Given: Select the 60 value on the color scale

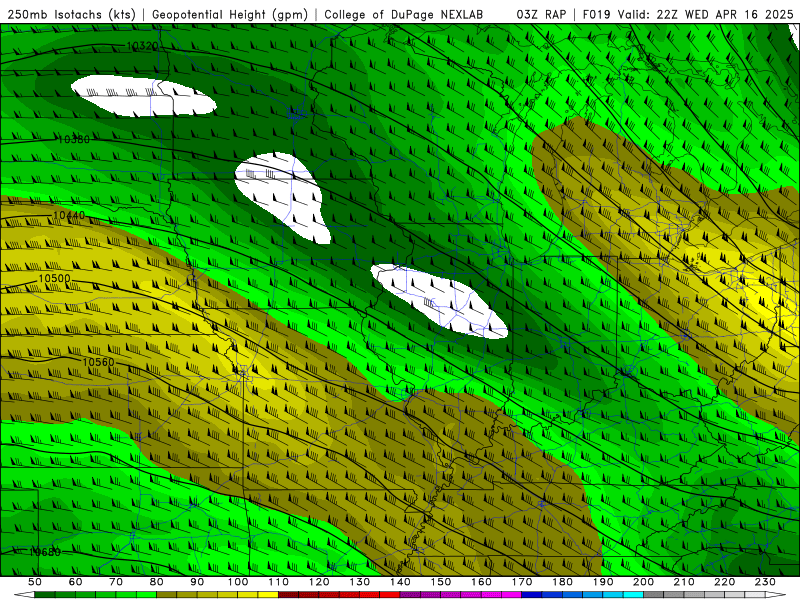Looking at the screenshot, I should coord(75,582).
